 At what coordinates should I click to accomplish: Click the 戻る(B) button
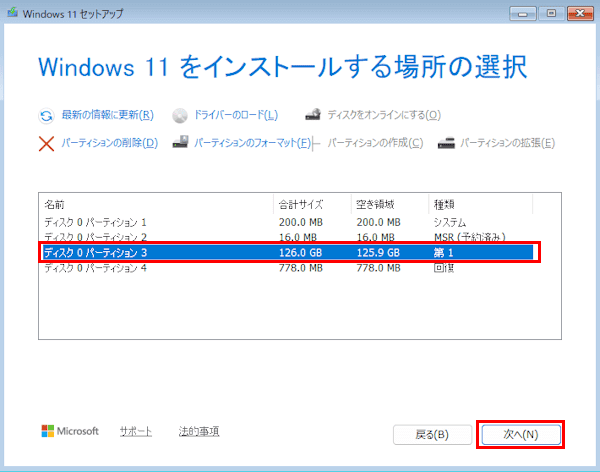coord(432,434)
